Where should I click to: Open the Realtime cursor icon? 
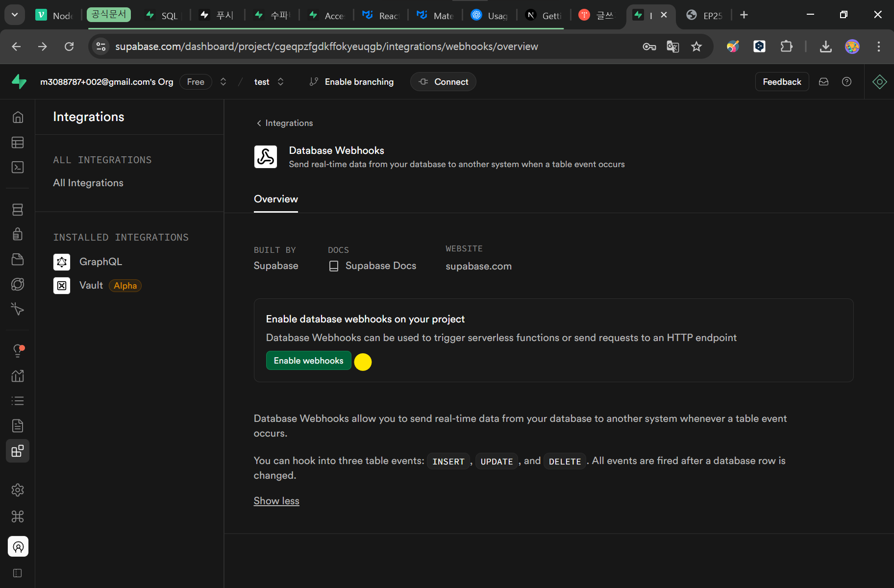[x=18, y=309]
